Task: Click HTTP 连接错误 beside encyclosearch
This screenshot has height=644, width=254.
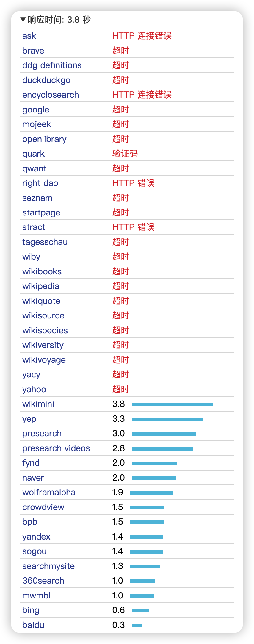Action: coord(142,95)
